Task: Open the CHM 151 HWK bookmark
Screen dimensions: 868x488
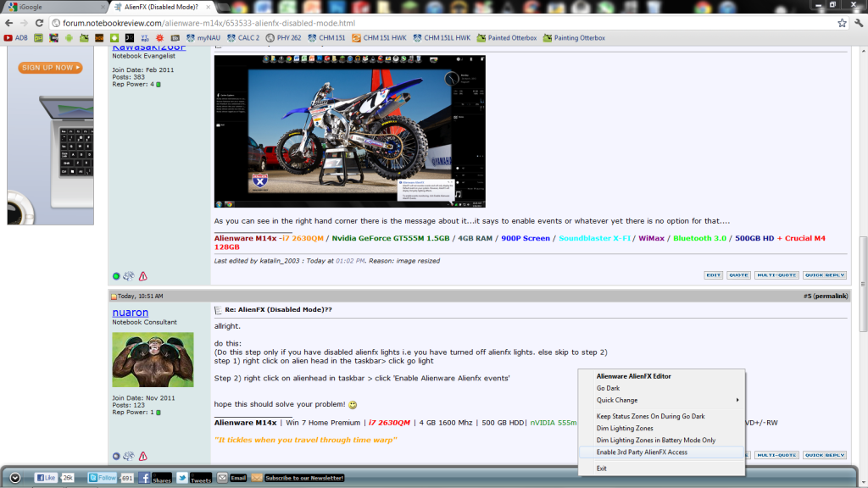Action: tap(379, 38)
